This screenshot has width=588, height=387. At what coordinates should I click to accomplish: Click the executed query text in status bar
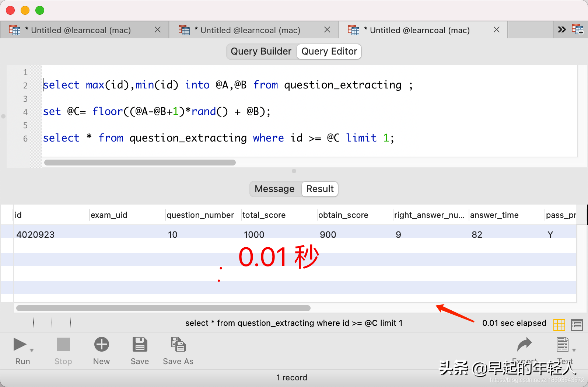click(294, 323)
